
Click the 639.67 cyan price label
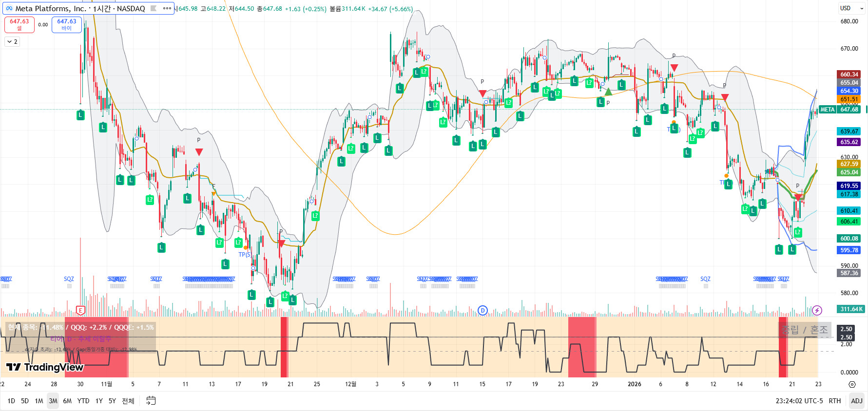[849, 131]
